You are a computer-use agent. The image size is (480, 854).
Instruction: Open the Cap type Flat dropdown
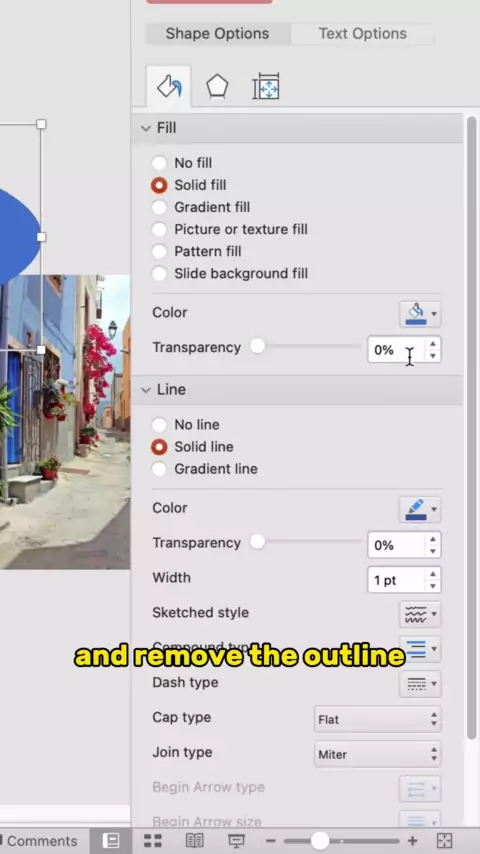(378, 719)
